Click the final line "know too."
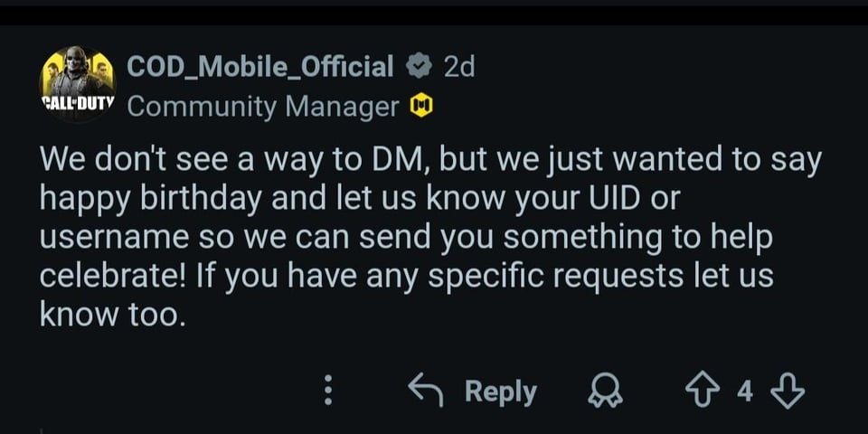This screenshot has height=434, width=868. tap(112, 314)
